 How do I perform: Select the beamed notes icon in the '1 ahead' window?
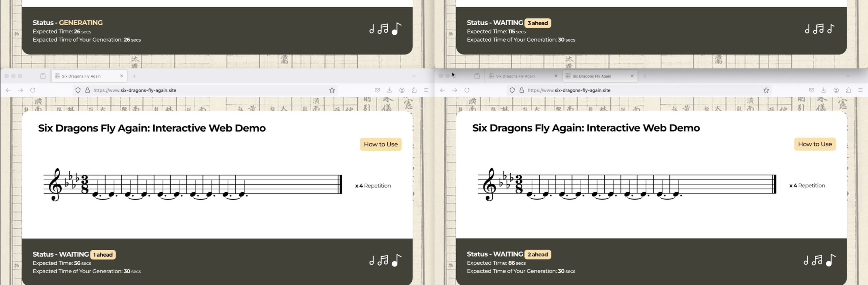coord(383,260)
